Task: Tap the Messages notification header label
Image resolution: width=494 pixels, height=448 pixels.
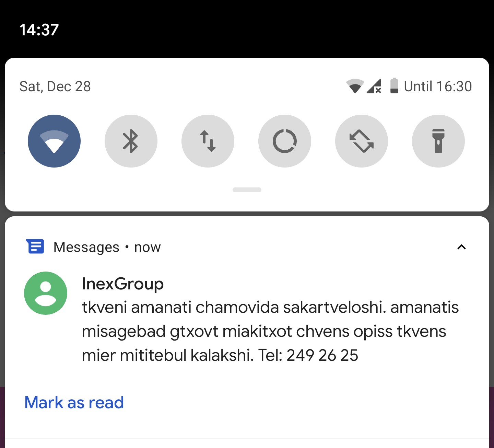Action: [x=86, y=247]
